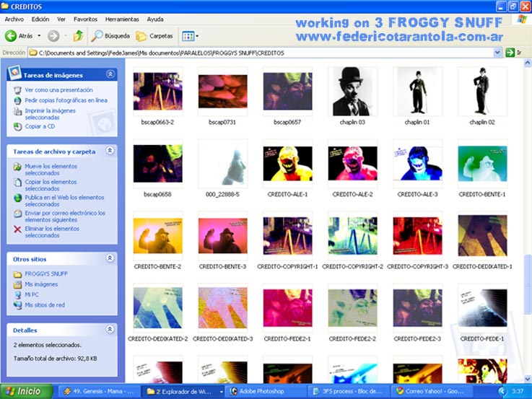
Task: Open the Favoritos menu
Action: 85,19
